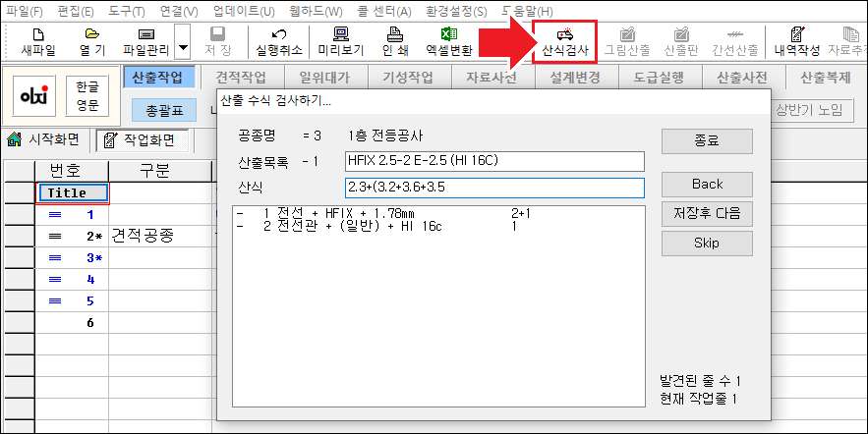Switch to 산출사전 tab
The width and height of the screenshot is (868, 434).
(742, 78)
